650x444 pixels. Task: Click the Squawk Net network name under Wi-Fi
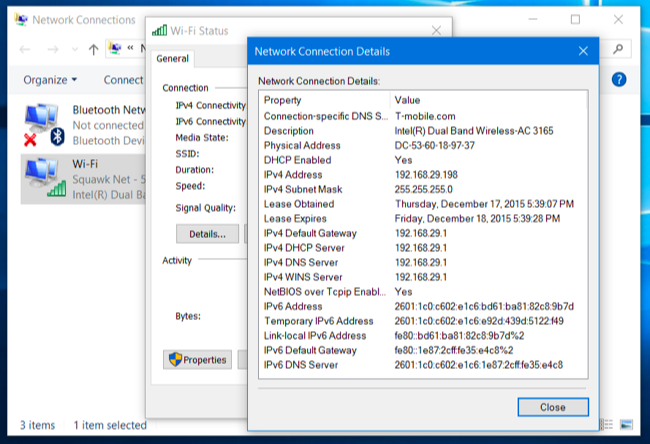109,179
